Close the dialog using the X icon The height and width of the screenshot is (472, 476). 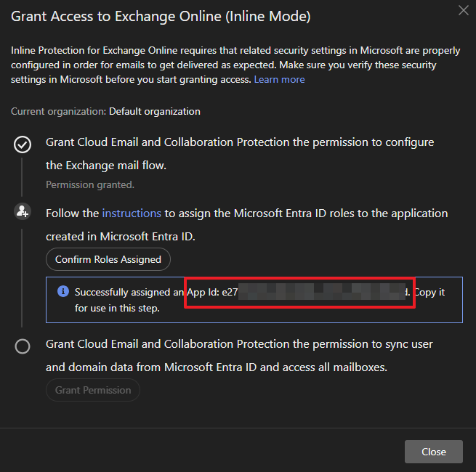(464, 10)
